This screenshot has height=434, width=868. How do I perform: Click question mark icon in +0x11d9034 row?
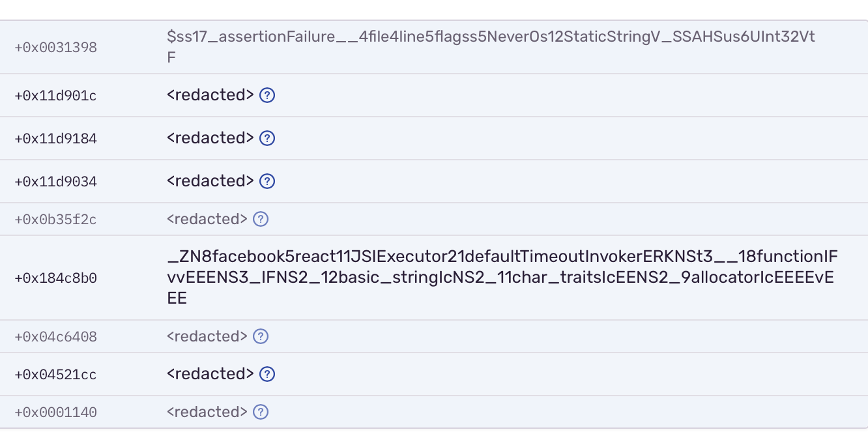tap(267, 181)
